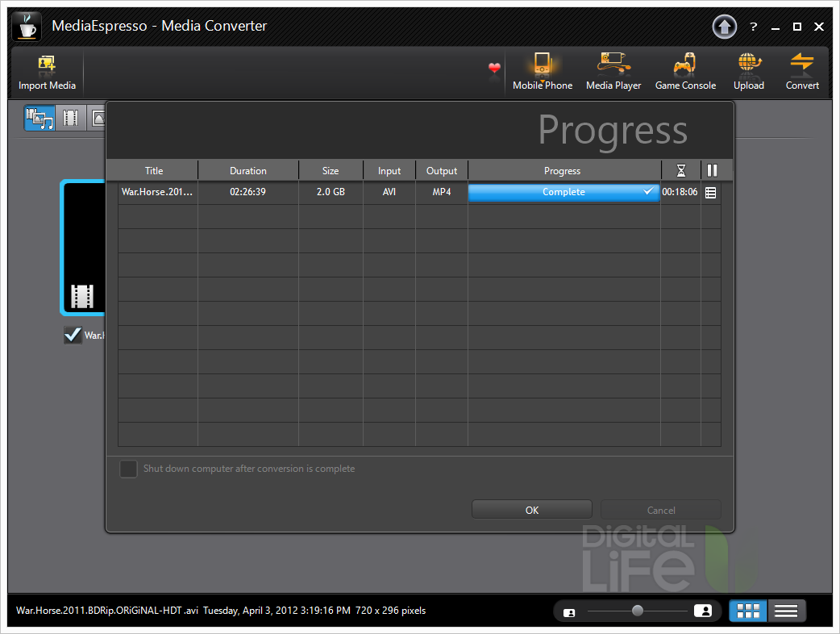Switch to grid thumbnail view

point(748,611)
